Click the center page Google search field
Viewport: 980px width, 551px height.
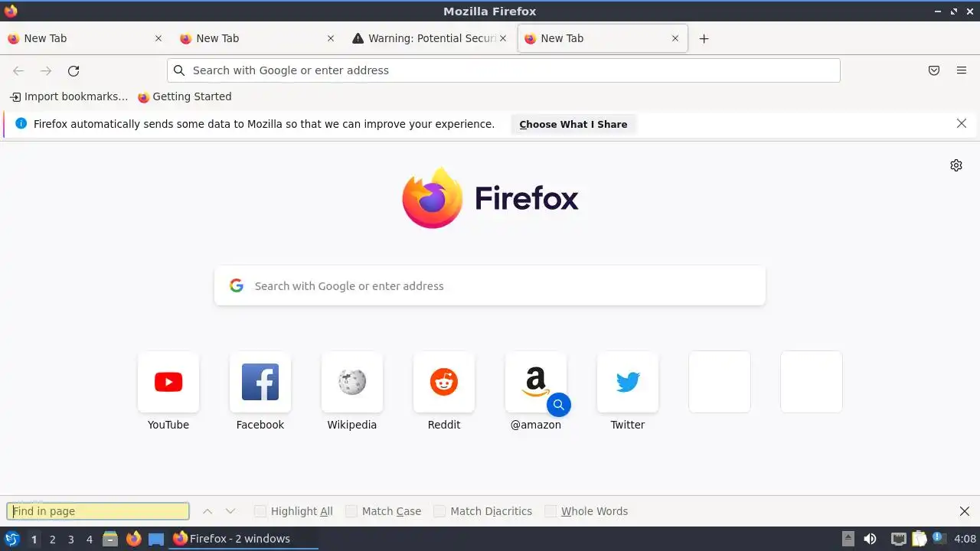(490, 285)
